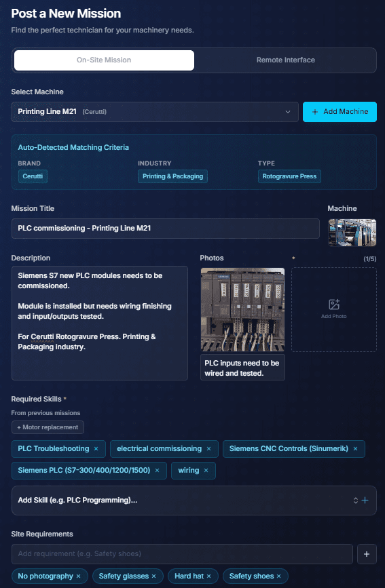The image size is (385, 588).
Task: Click the electrical commissioning tag label
Action: coord(160,448)
